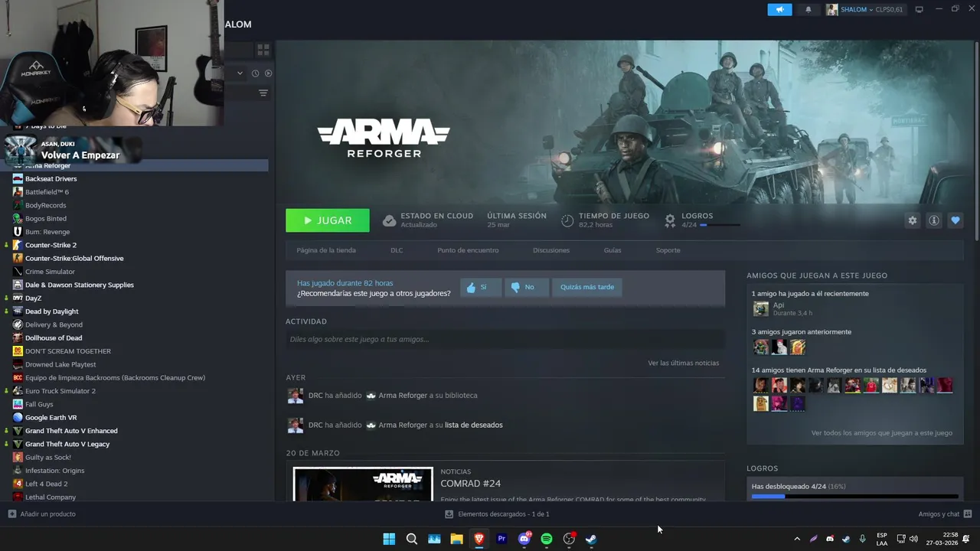Open the SHALOM account dropdown
The height and width of the screenshot is (551, 980).
[x=865, y=9]
